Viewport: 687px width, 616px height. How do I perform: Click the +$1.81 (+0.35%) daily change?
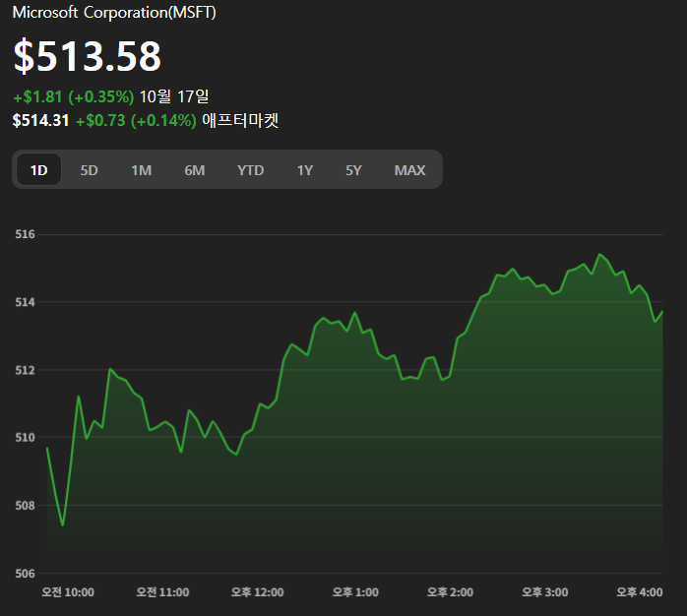74,96
